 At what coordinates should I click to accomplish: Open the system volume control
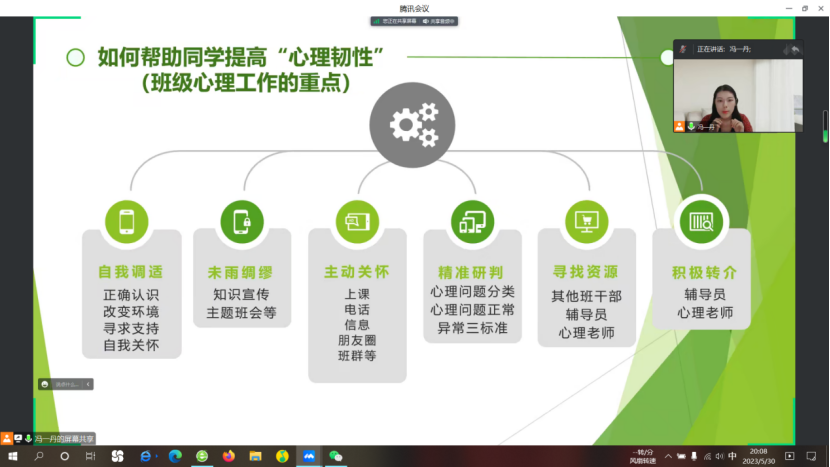[720, 456]
